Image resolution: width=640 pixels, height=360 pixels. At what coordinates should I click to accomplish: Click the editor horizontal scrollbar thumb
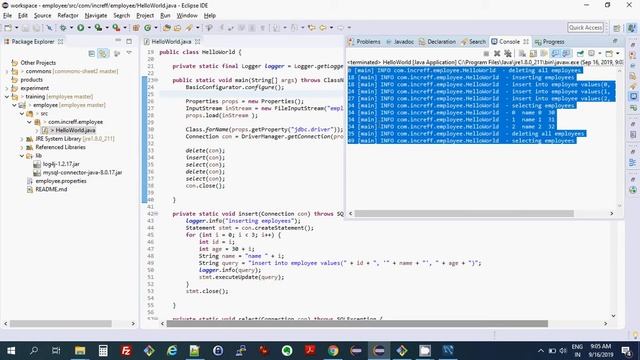[357, 324]
